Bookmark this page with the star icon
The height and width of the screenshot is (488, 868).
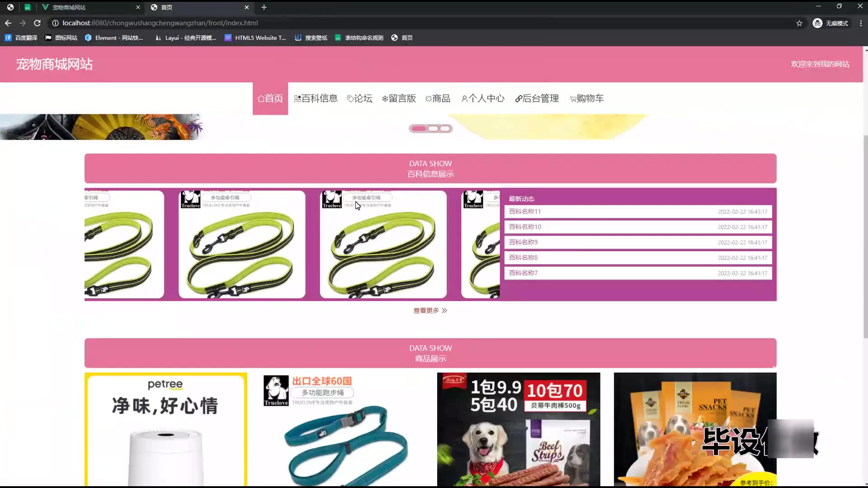coord(799,23)
